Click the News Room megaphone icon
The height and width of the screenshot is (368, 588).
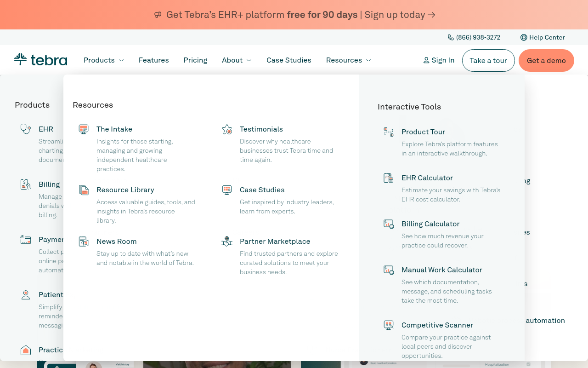(84, 241)
